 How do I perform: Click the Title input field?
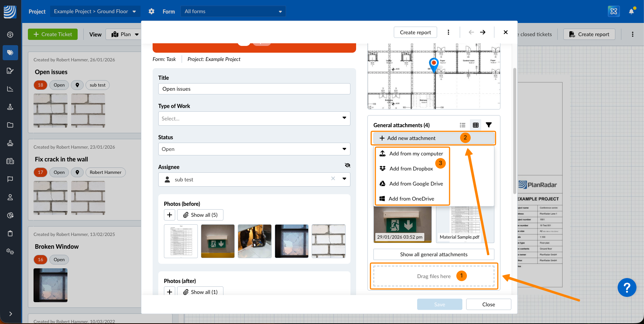pyautogui.click(x=254, y=89)
